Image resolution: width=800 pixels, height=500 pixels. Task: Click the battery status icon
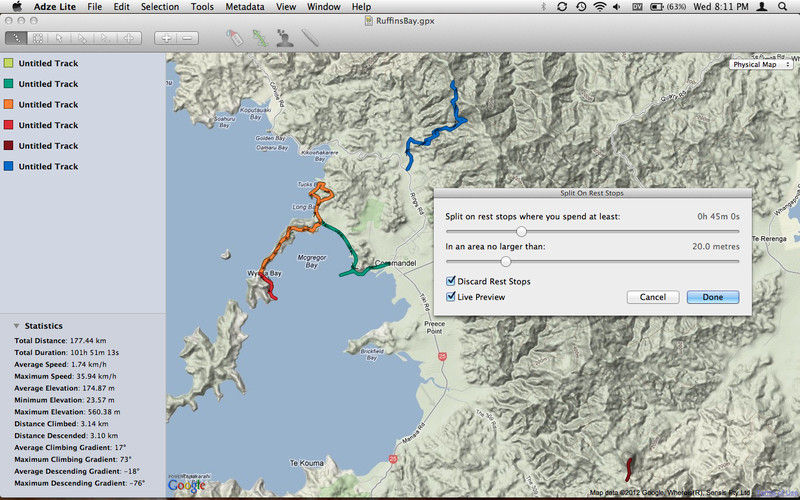point(656,7)
